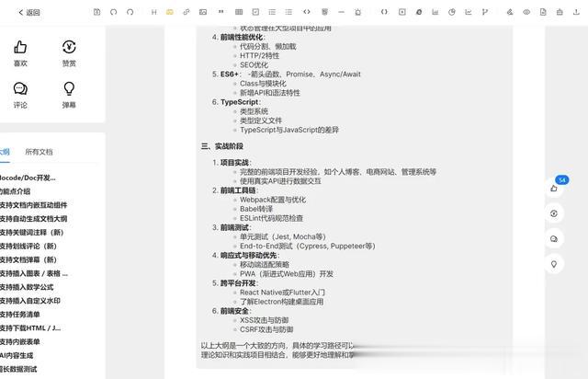This screenshot has width=588, height=379.
Task: Click the video play box icon
Action: pyautogui.click(x=402, y=12)
